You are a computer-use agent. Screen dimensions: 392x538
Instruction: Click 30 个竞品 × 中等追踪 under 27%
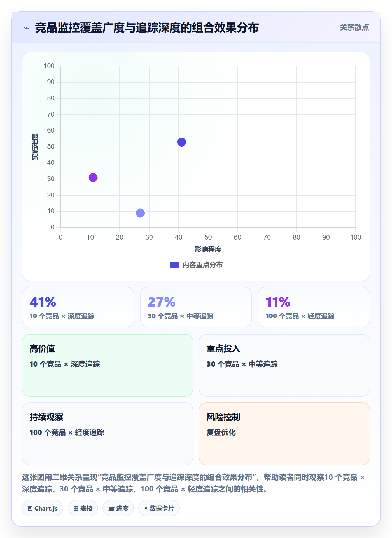(x=181, y=316)
